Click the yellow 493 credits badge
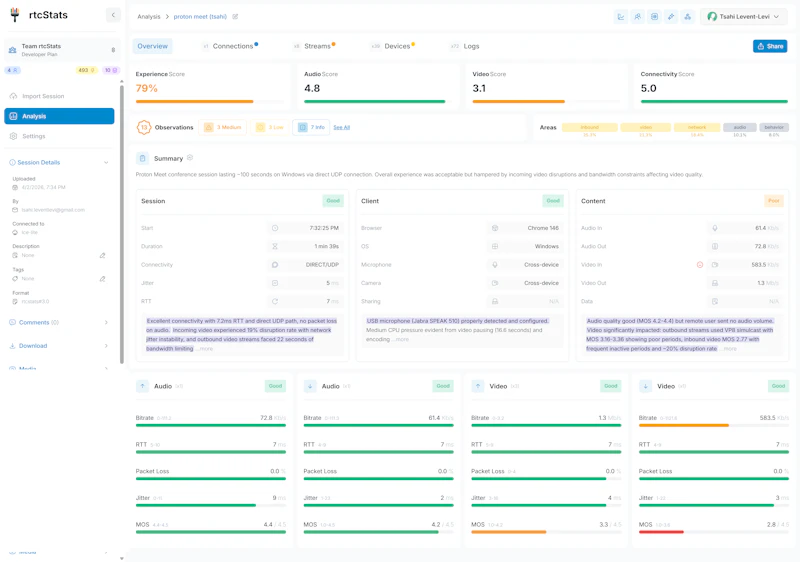The width and height of the screenshot is (800, 562). click(86, 70)
